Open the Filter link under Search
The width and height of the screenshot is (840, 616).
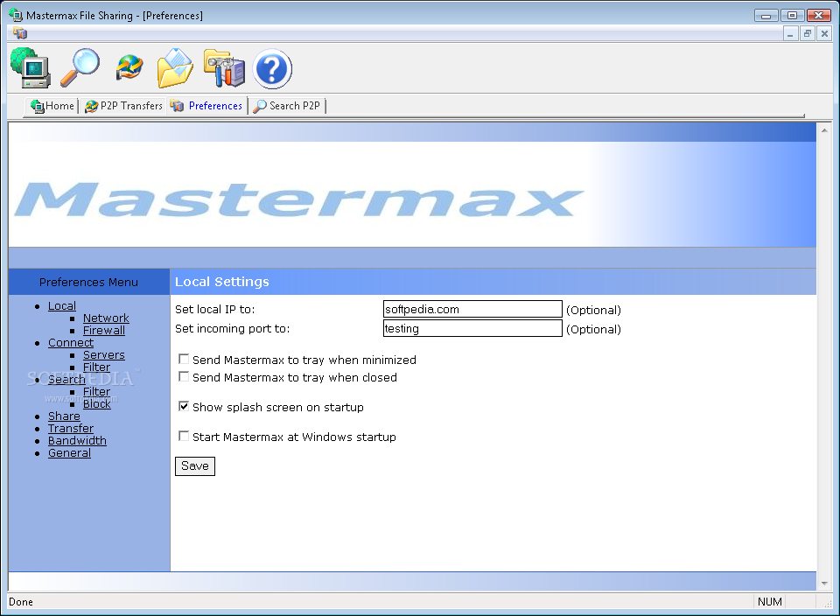(96, 392)
